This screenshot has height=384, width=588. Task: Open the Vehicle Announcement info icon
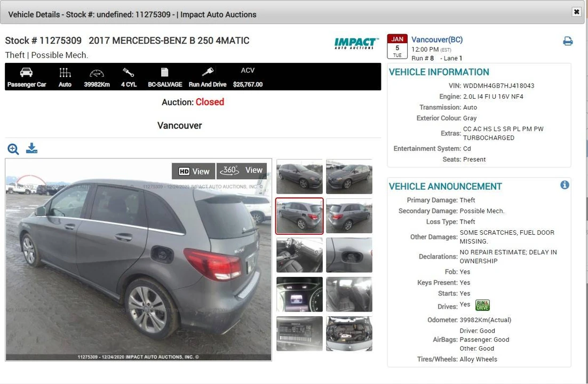tap(565, 185)
